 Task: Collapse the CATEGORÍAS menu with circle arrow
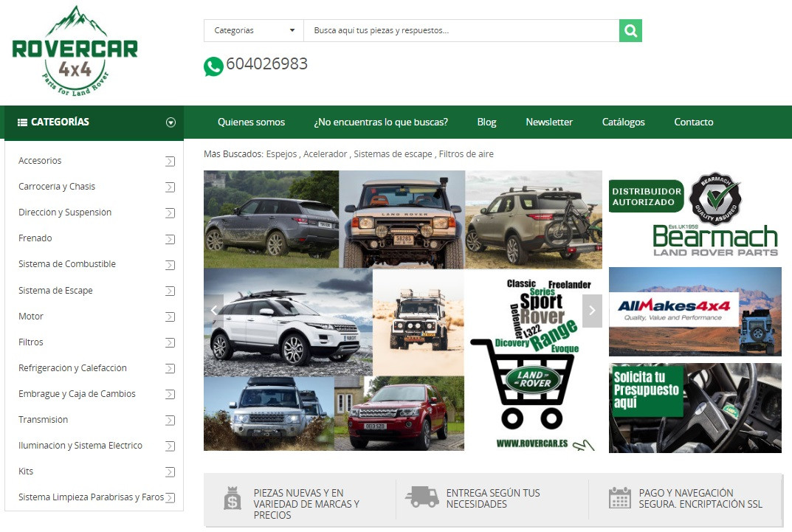tap(171, 122)
